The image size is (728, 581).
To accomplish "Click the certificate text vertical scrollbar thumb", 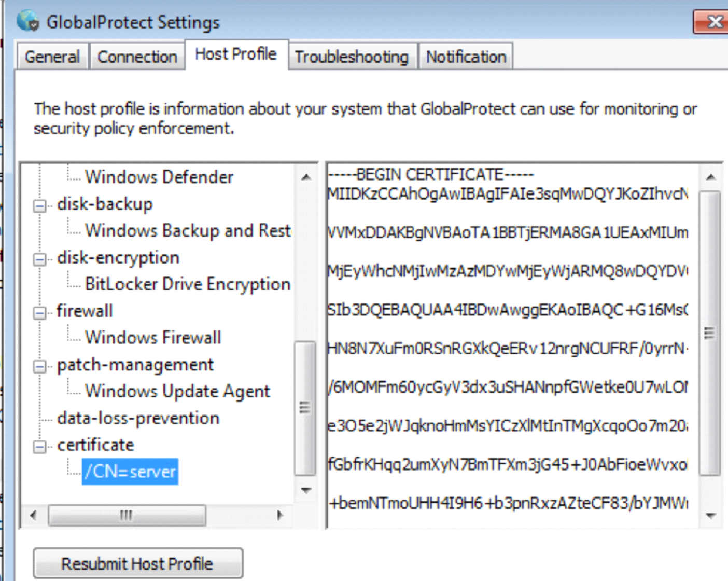I will click(x=709, y=333).
